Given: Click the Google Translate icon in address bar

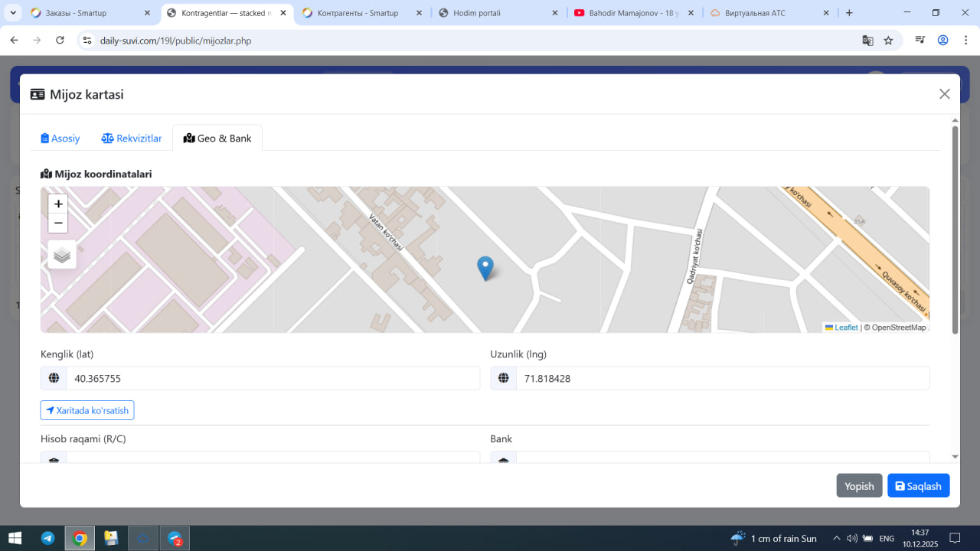Looking at the screenshot, I should click(x=867, y=41).
